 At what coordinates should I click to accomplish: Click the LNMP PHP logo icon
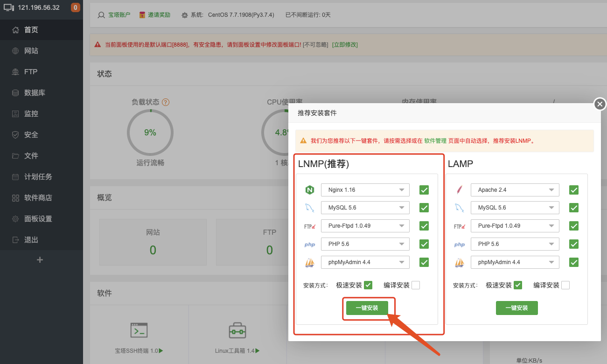(310, 245)
